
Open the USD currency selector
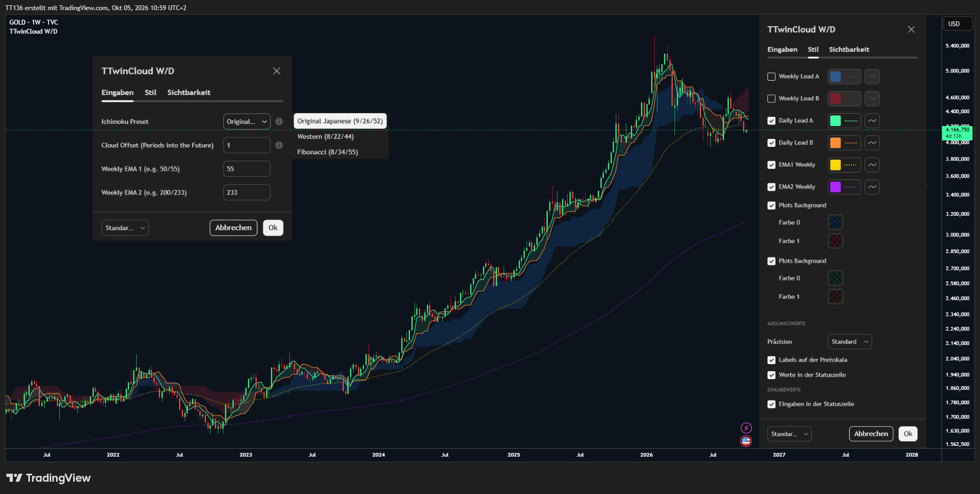click(958, 24)
